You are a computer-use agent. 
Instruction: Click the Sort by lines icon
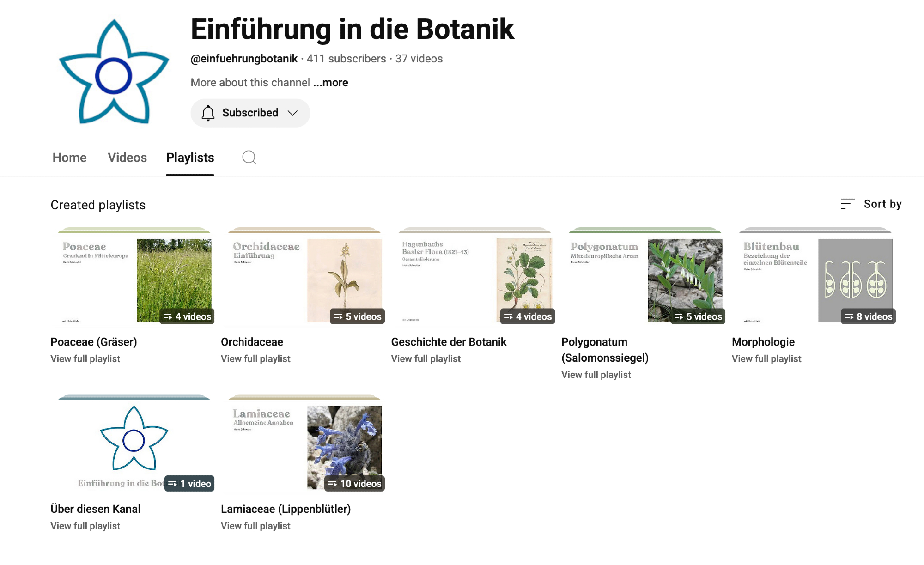tap(847, 204)
